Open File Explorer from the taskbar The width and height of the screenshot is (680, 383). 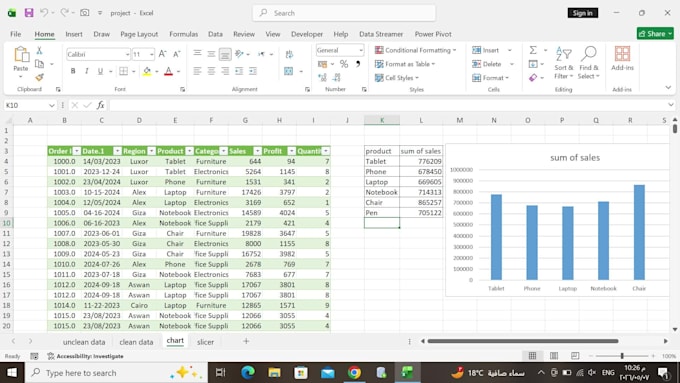(x=274, y=373)
